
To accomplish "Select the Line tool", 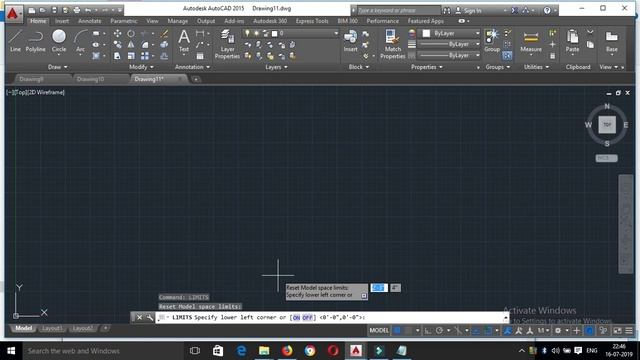I will (x=15, y=41).
